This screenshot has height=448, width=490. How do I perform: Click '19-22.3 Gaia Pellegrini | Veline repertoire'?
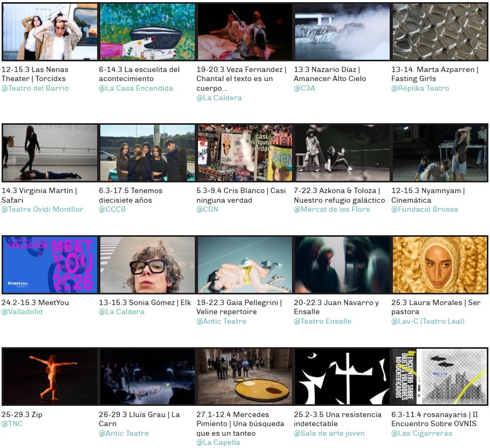239,307
